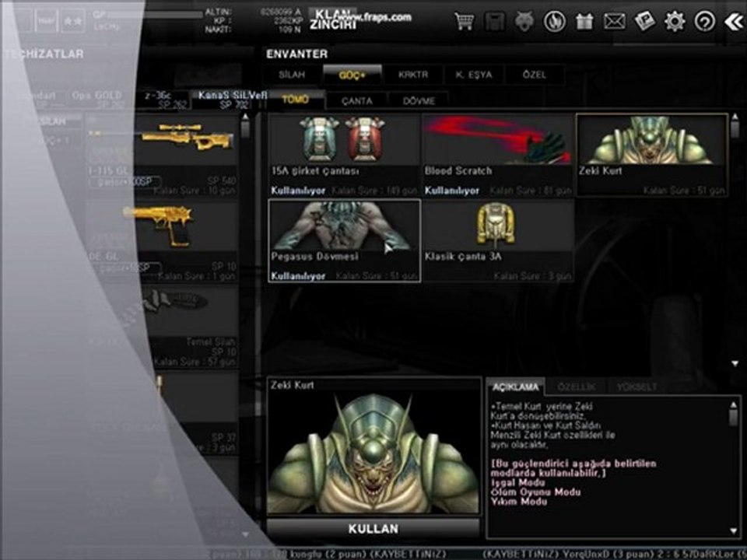Select the z-36c loadout tab
The width and height of the screenshot is (747, 560).
click(163, 100)
